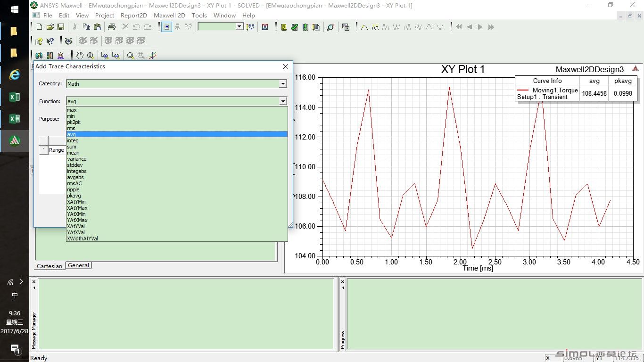The image size is (644, 362).
Task: Zoom in with marquee plus icon
Action: point(105,55)
